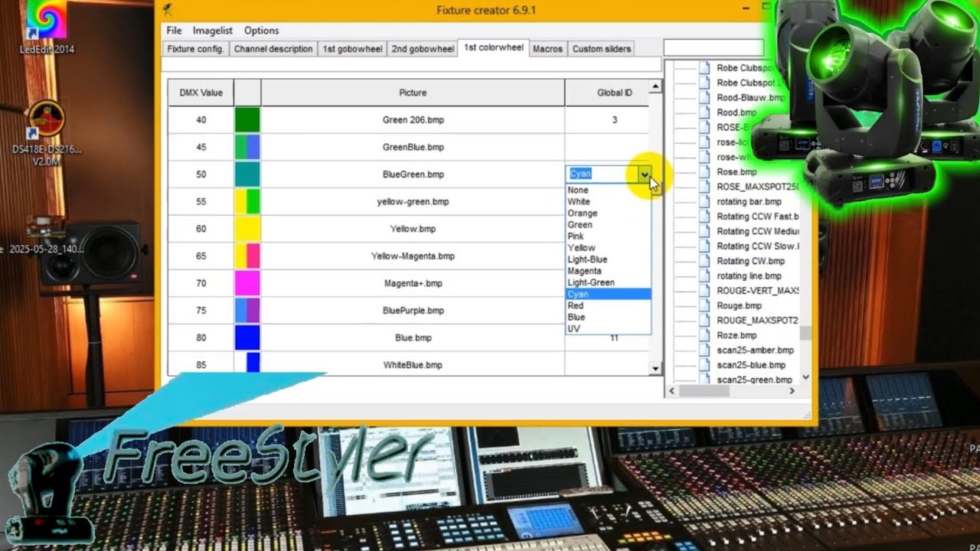Click the file icon beside Rotating CCW Fast
The width and height of the screenshot is (980, 551).
click(x=705, y=217)
